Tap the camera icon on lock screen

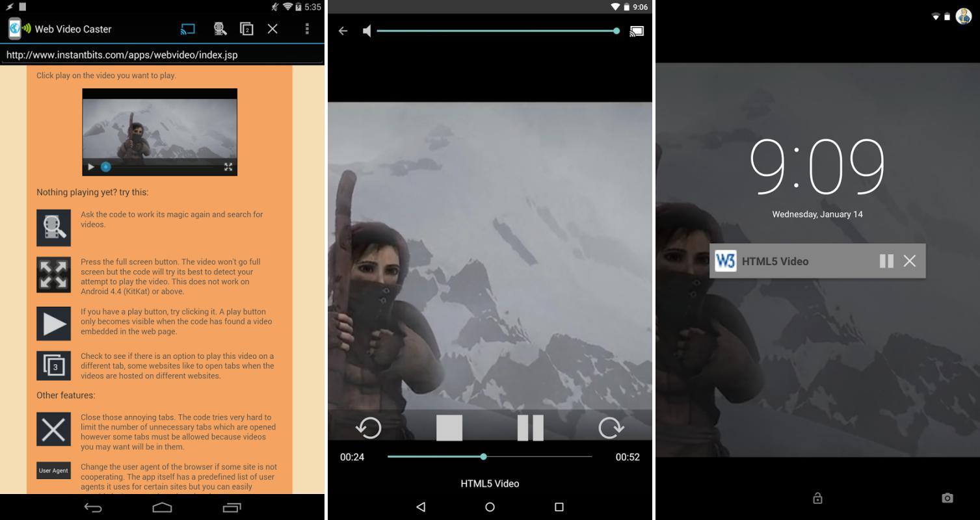[947, 498]
